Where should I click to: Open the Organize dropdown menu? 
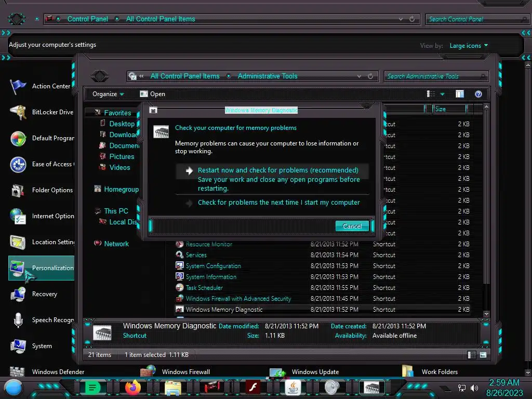[x=108, y=94]
